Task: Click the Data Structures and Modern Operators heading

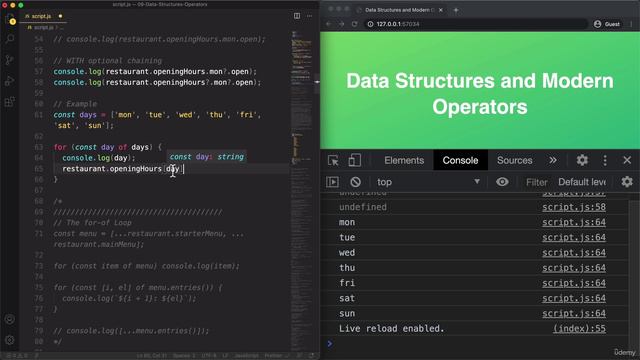Action: pos(480,94)
